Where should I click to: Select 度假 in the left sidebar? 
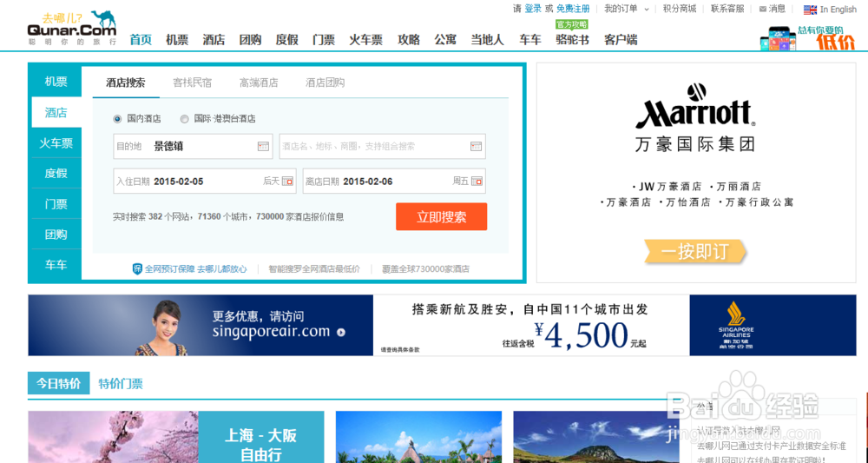[x=56, y=174]
